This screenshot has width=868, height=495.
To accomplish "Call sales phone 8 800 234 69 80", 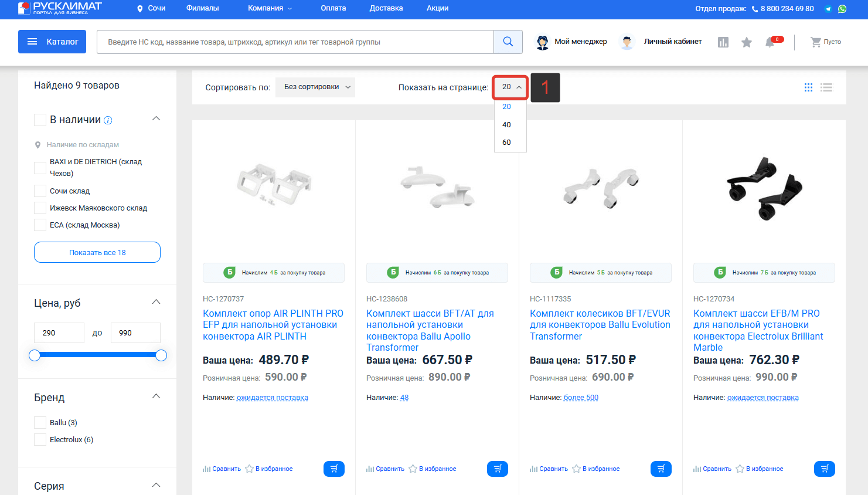I will (x=787, y=9).
